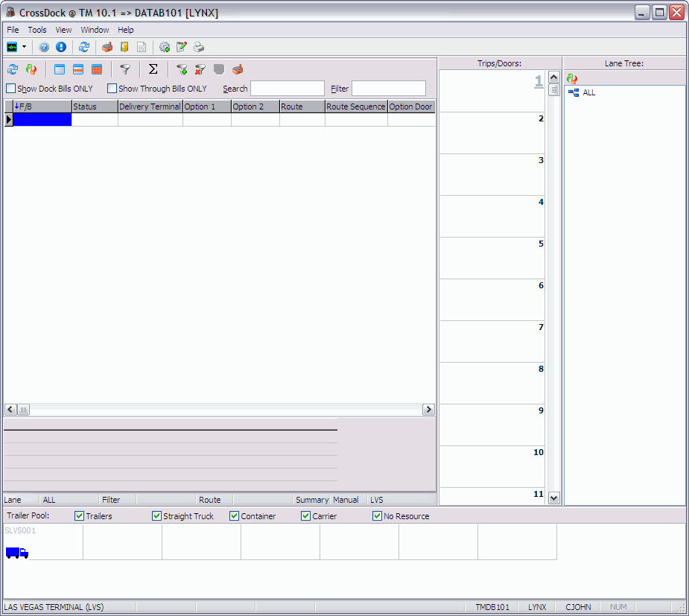
Task: Click the red printer icon on the crossdock toolbar
Action: click(237, 69)
